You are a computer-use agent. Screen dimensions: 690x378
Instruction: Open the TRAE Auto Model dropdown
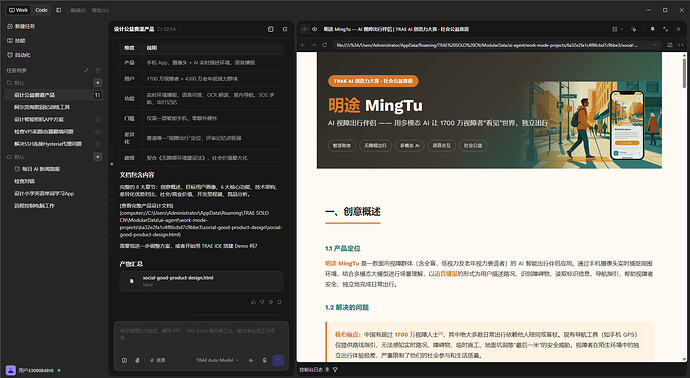pyautogui.click(x=217, y=360)
